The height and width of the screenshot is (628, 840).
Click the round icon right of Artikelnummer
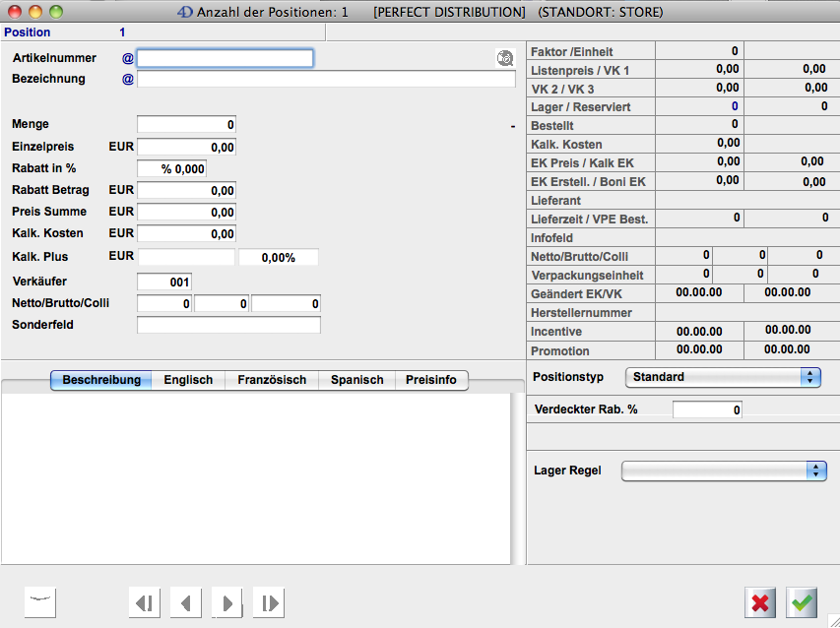point(505,58)
